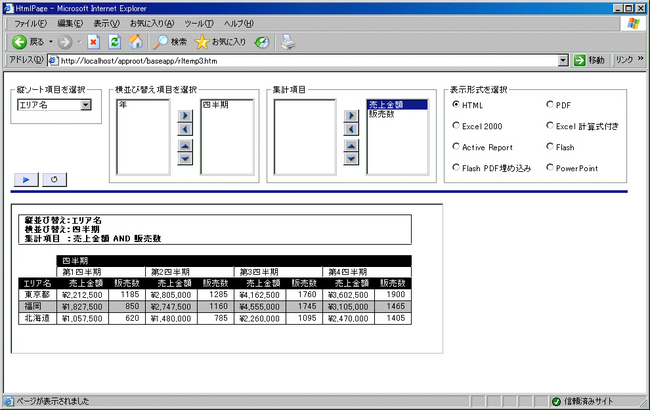Open the Back button history dropdown arrow
This screenshot has width=650, height=410.
(x=51, y=42)
